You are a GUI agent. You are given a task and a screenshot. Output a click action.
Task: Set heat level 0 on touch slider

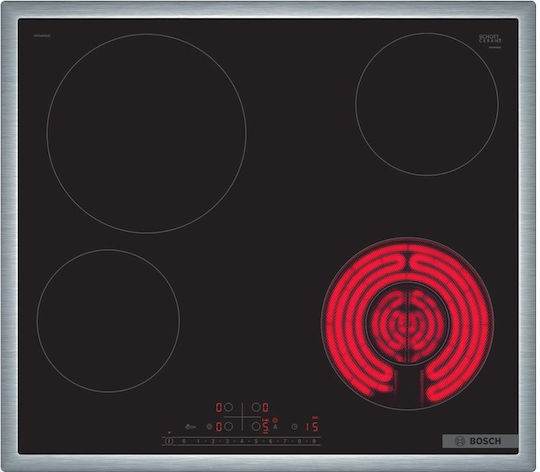point(184,441)
